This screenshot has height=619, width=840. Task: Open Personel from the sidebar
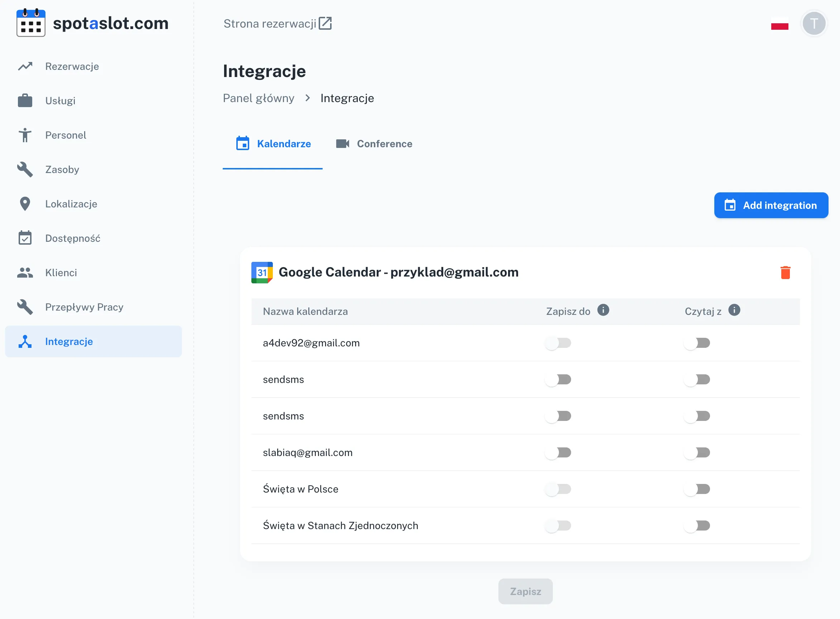tap(66, 135)
